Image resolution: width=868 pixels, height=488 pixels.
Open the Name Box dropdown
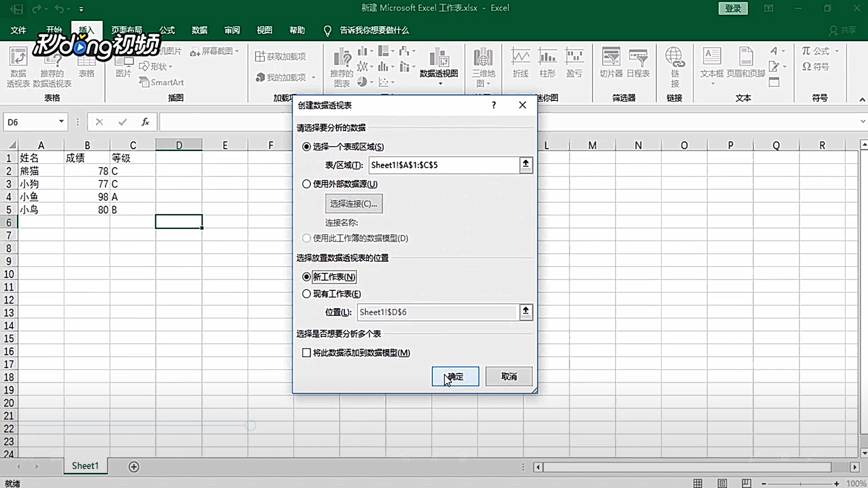point(61,122)
